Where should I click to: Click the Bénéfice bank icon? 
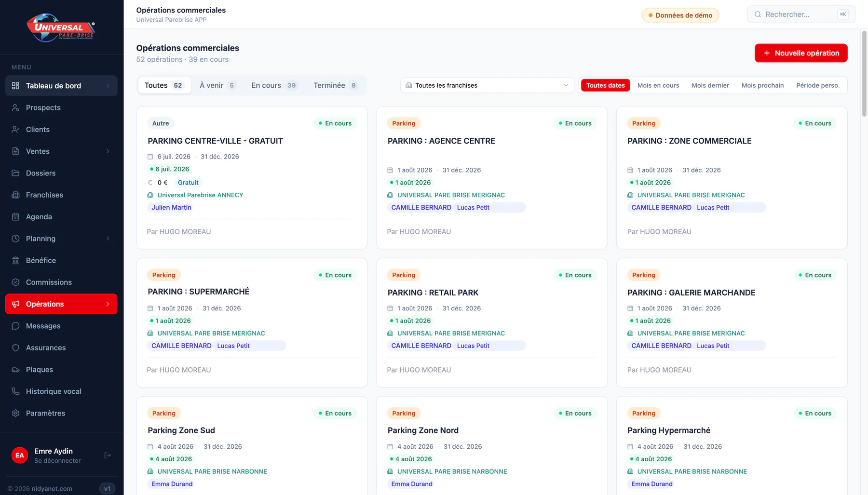click(15, 260)
